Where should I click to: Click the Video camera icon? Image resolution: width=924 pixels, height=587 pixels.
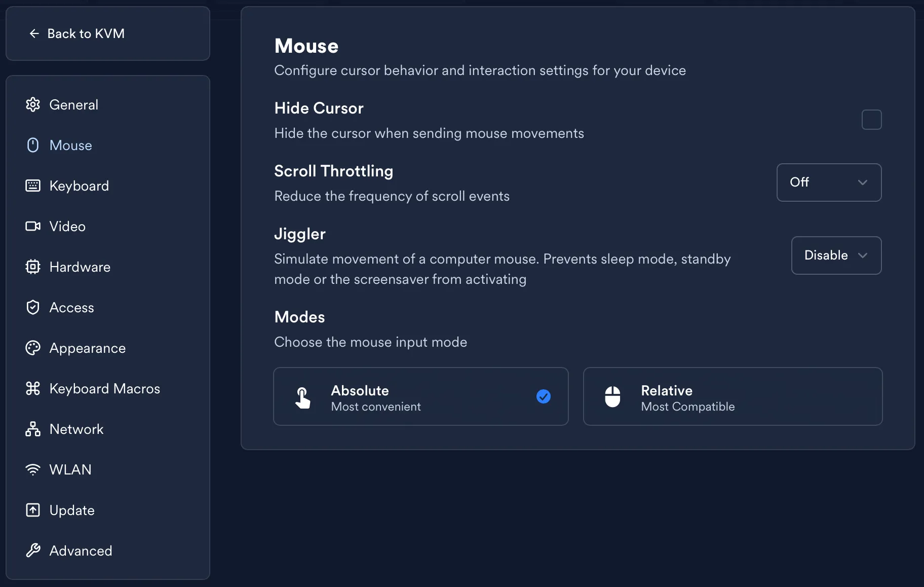[x=33, y=227]
